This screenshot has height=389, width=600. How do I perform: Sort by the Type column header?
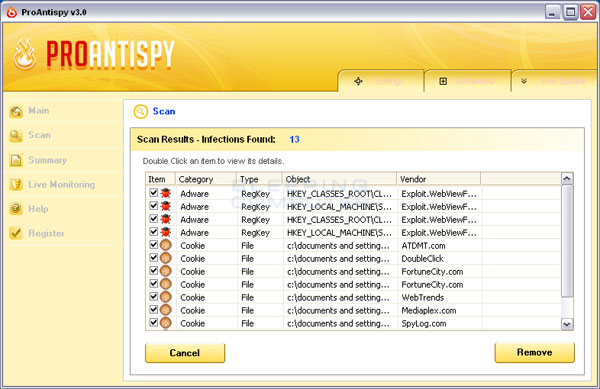point(259,179)
